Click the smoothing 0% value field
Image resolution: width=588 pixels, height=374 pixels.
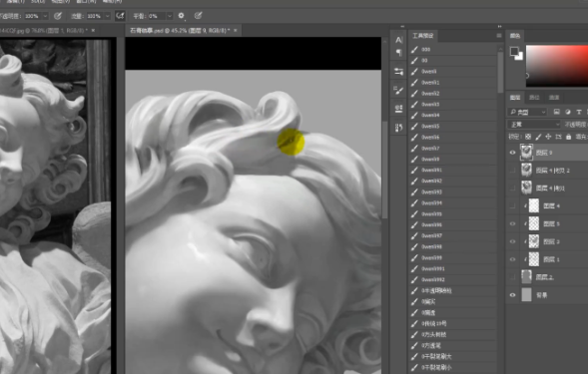point(157,16)
